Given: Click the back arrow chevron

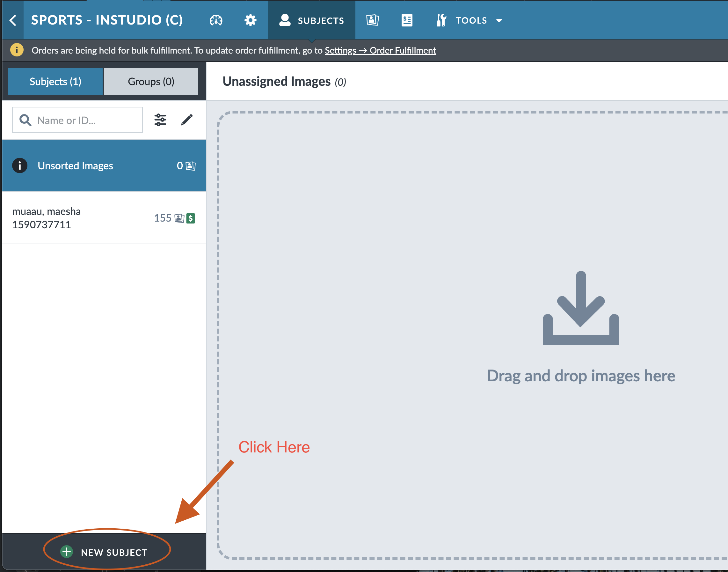Looking at the screenshot, I should pyautogui.click(x=13, y=20).
